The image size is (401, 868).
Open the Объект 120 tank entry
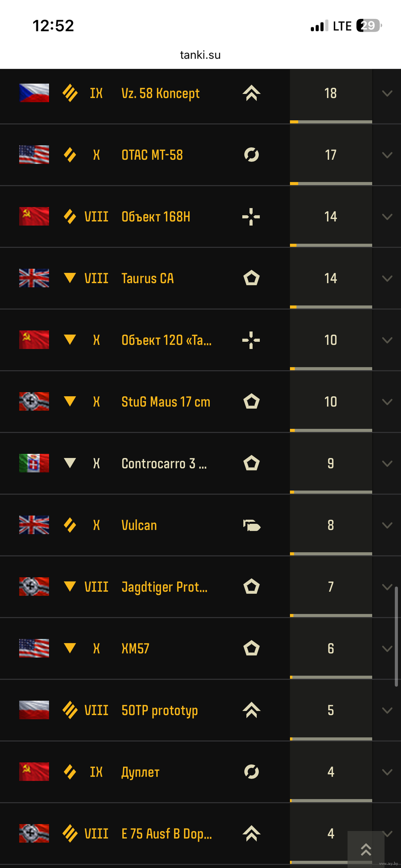pos(166,340)
